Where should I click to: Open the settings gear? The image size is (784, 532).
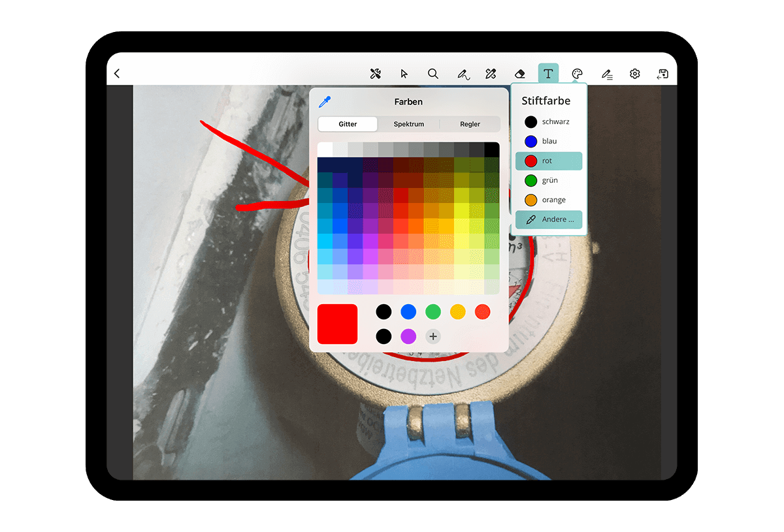pyautogui.click(x=634, y=74)
